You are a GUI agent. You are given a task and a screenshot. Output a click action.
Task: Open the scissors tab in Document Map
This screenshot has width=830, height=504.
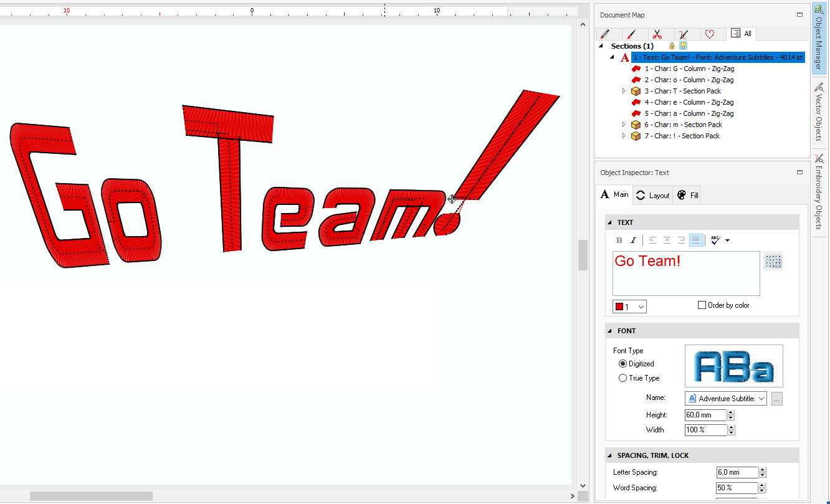pos(657,34)
